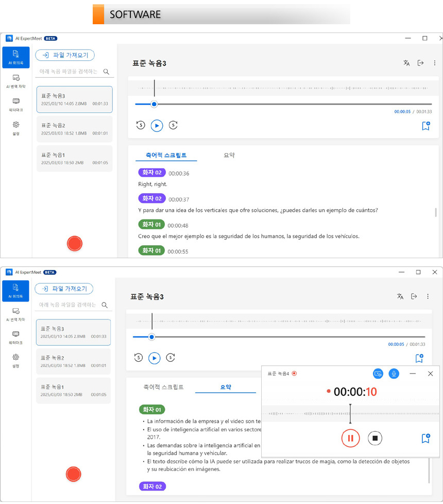
Task: Minimize the 표준 녹음4 recording popup
Action: 413,374
